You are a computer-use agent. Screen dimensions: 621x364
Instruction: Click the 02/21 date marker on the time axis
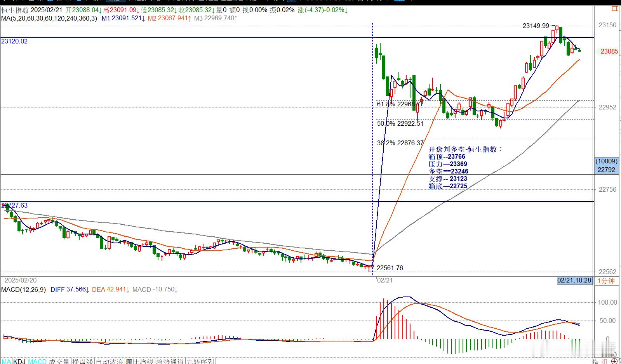pyautogui.click(x=384, y=280)
